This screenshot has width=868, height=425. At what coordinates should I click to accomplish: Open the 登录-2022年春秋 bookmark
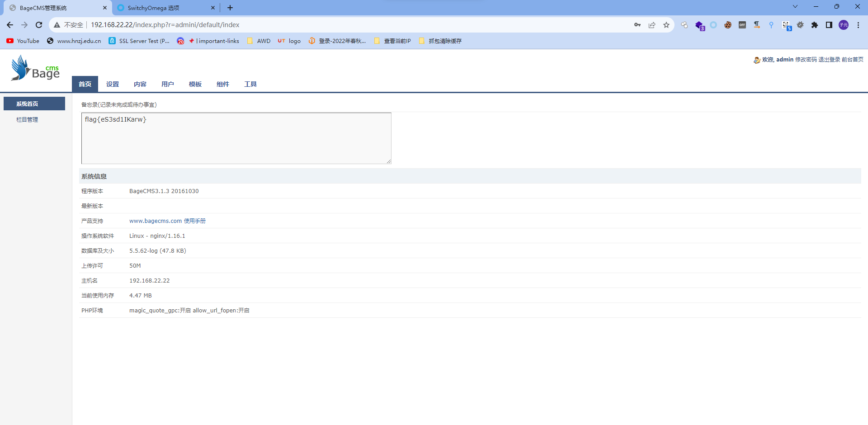pos(337,41)
